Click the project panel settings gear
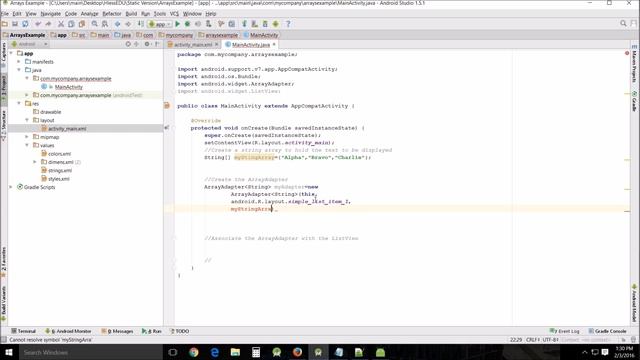 click(147, 44)
